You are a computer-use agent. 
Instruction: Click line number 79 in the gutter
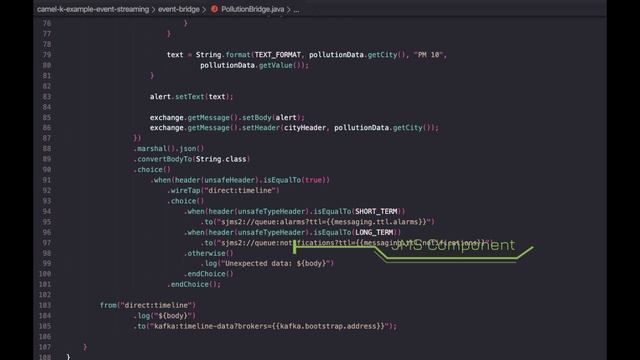coord(47,55)
